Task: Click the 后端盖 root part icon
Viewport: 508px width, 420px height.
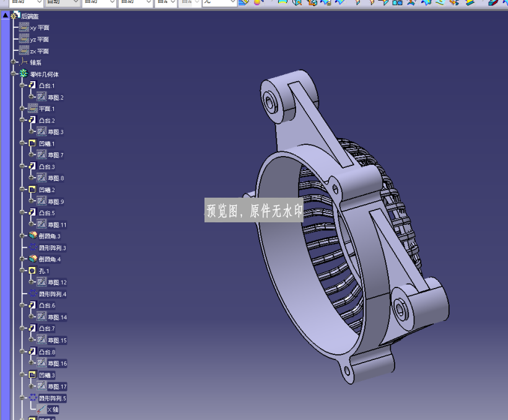Action: tap(15, 15)
